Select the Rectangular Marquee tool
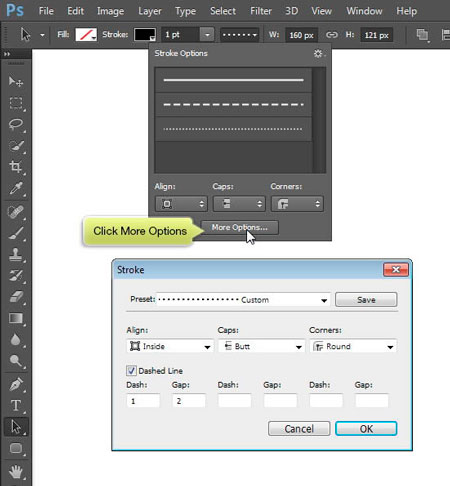The image size is (450, 486). pyautogui.click(x=16, y=103)
